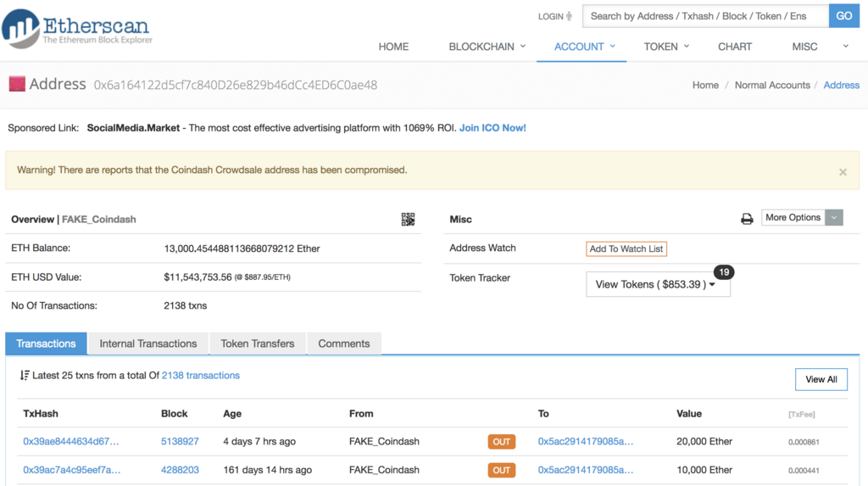Open Normal Accounts breadcrumb

click(x=772, y=86)
